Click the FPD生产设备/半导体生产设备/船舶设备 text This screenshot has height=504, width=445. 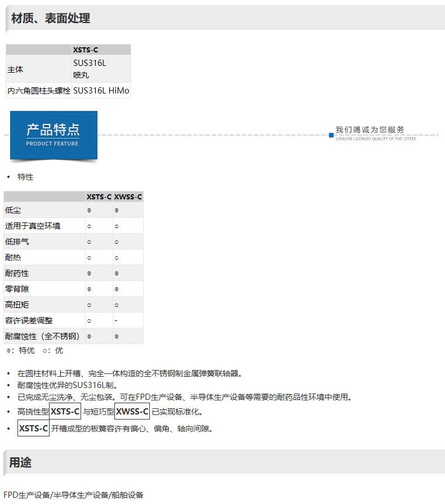pyautogui.click(x=74, y=495)
